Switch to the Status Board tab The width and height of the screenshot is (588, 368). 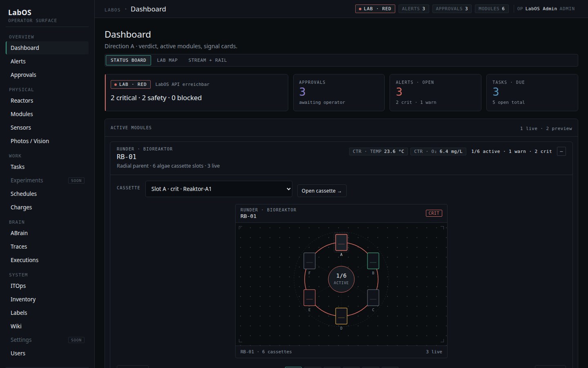point(128,60)
